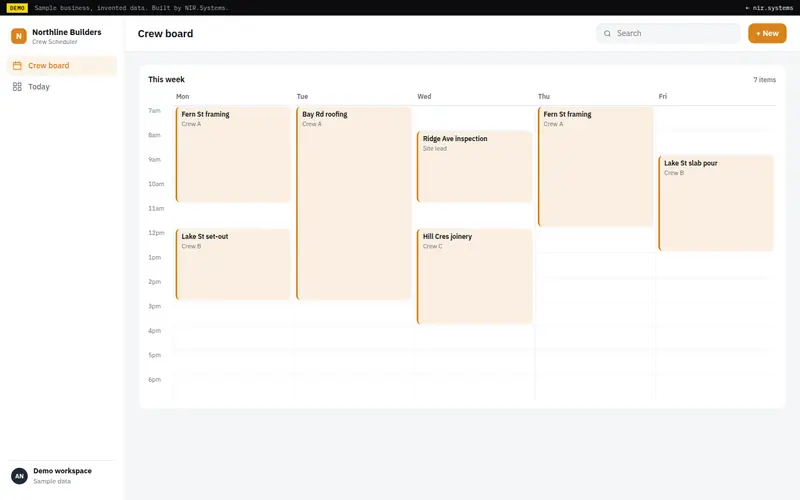
Task: Open the Ridge Ave inspection card
Action: pyautogui.click(x=474, y=166)
